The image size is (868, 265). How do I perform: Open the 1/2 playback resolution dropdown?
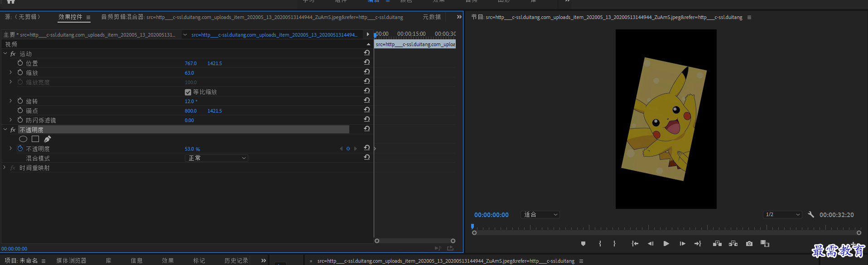782,215
